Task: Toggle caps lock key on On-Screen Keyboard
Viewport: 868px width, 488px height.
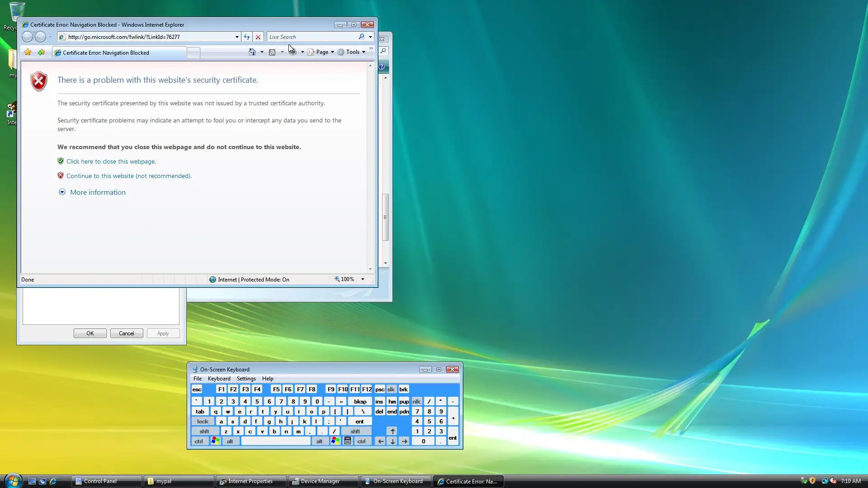Action: 203,422
